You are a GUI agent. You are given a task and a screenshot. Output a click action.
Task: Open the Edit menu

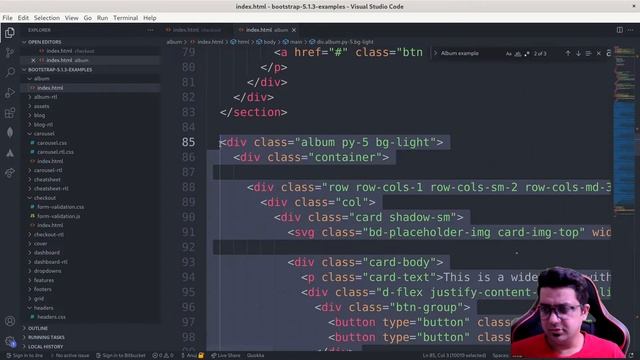pos(23,18)
